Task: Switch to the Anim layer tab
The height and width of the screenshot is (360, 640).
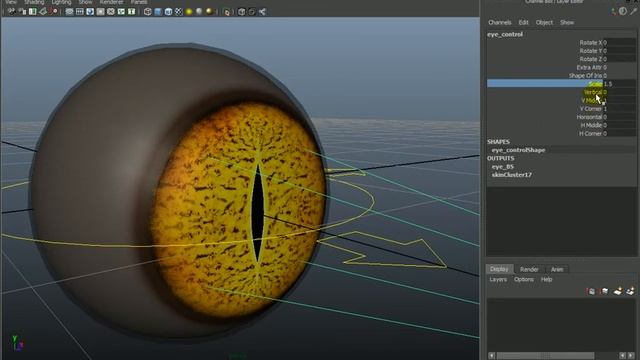Action: 557,269
